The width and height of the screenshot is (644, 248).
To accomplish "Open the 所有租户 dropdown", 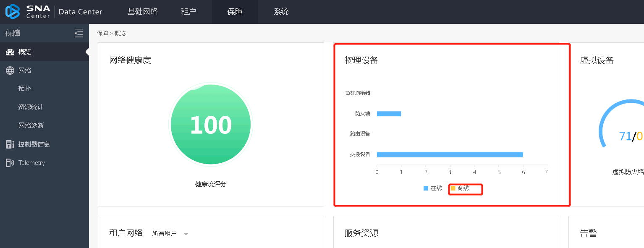I will coord(170,234).
